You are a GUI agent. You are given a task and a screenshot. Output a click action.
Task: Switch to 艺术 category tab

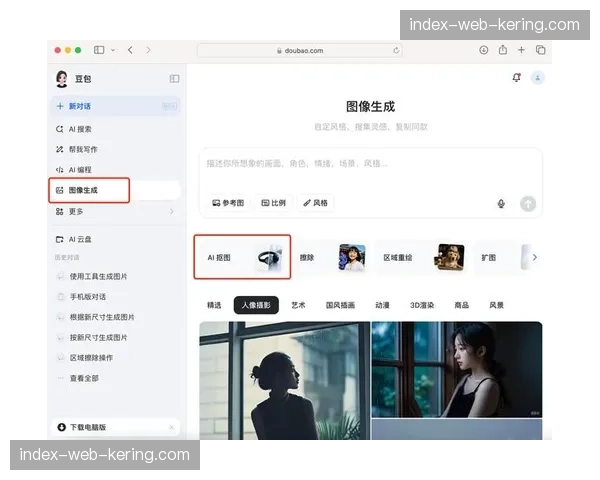pos(298,305)
